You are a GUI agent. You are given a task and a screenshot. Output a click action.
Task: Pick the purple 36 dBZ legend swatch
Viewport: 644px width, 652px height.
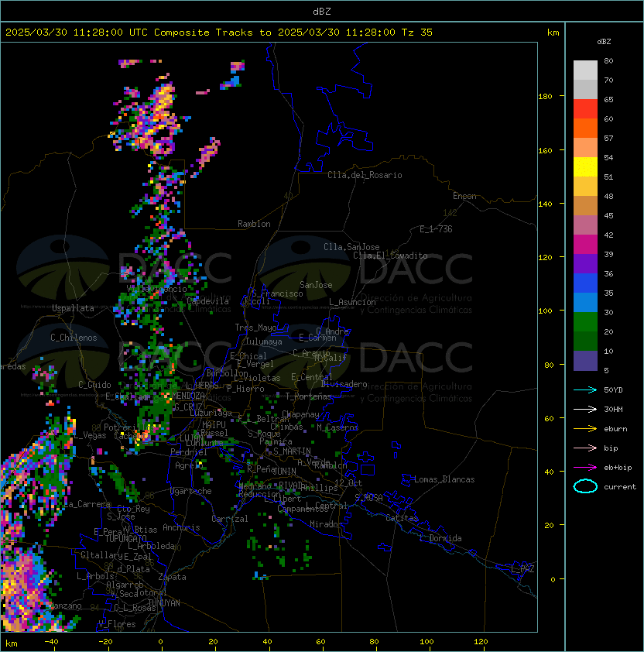click(x=585, y=263)
